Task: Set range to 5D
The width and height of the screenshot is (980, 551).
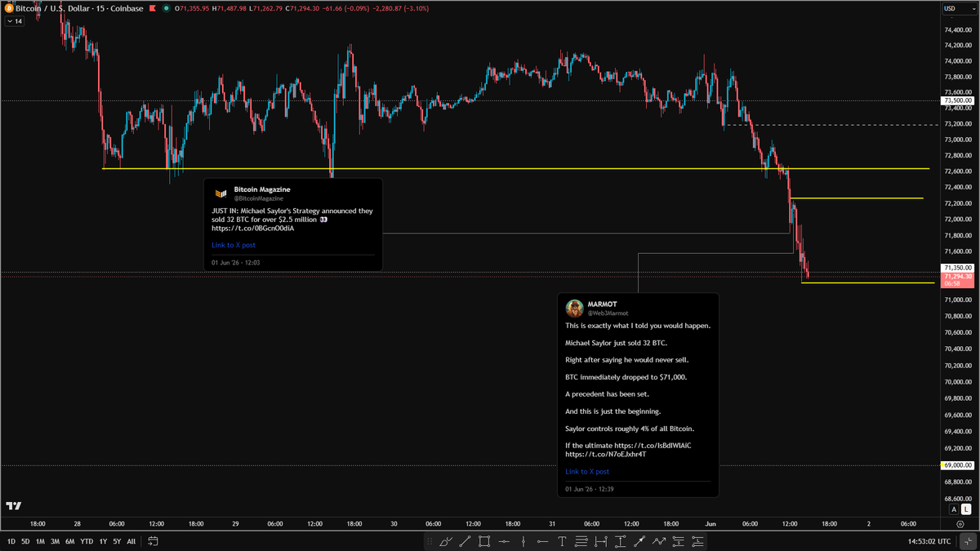Action: pos(25,541)
